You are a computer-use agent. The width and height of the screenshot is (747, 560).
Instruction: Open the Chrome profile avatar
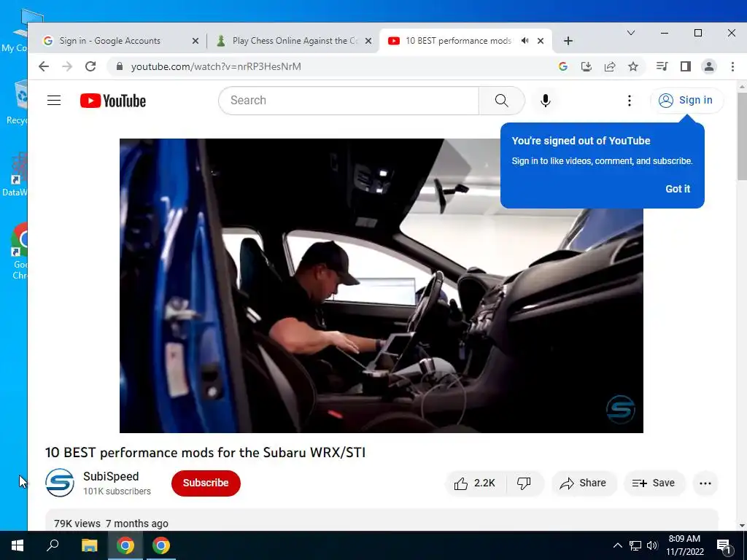pyautogui.click(x=709, y=66)
